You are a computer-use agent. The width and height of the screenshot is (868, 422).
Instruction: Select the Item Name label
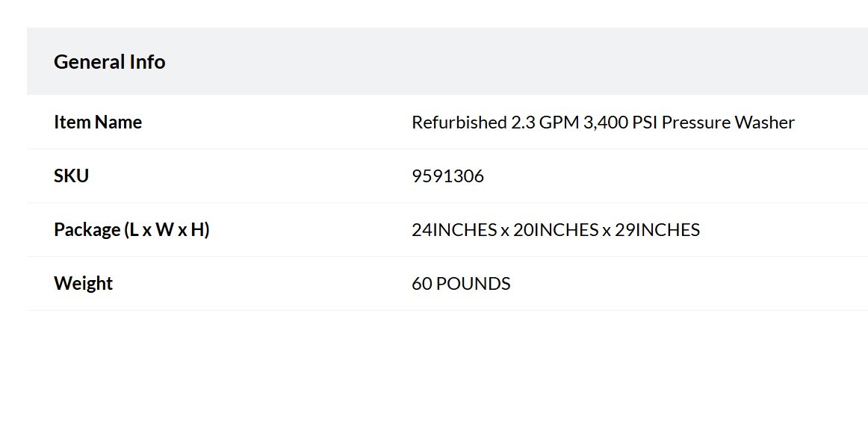point(98,122)
